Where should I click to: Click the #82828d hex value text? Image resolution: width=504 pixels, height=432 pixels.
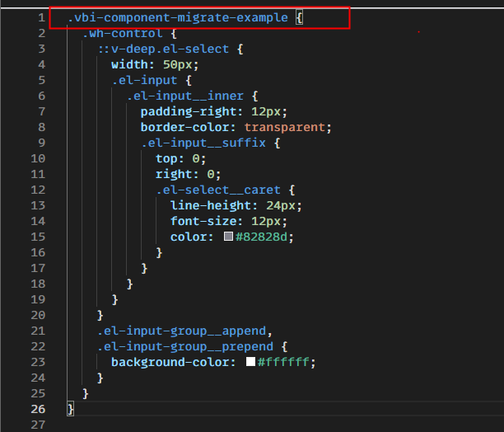click(x=261, y=237)
